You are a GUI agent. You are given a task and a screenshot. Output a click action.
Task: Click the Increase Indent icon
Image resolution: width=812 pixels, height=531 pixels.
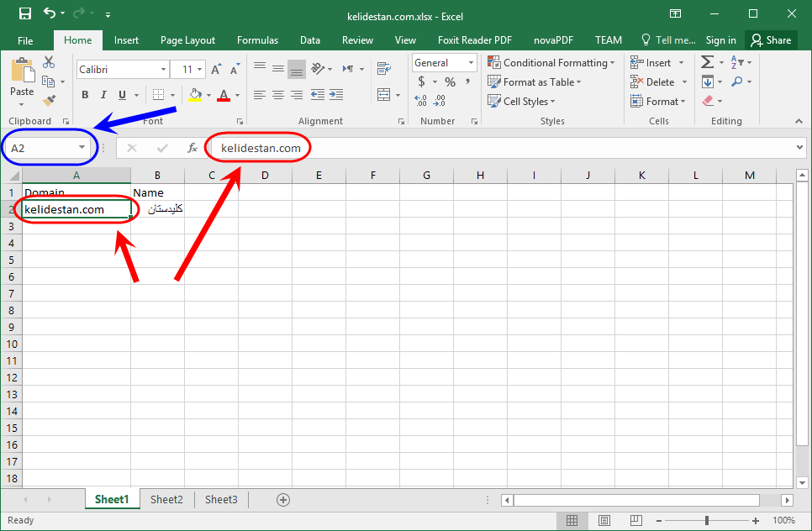coord(336,94)
